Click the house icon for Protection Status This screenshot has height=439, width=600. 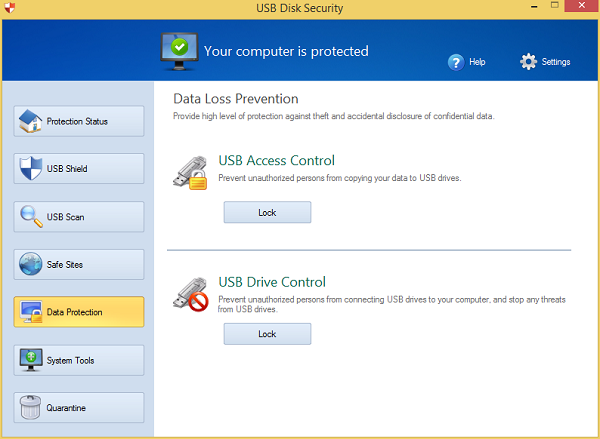[x=30, y=121]
